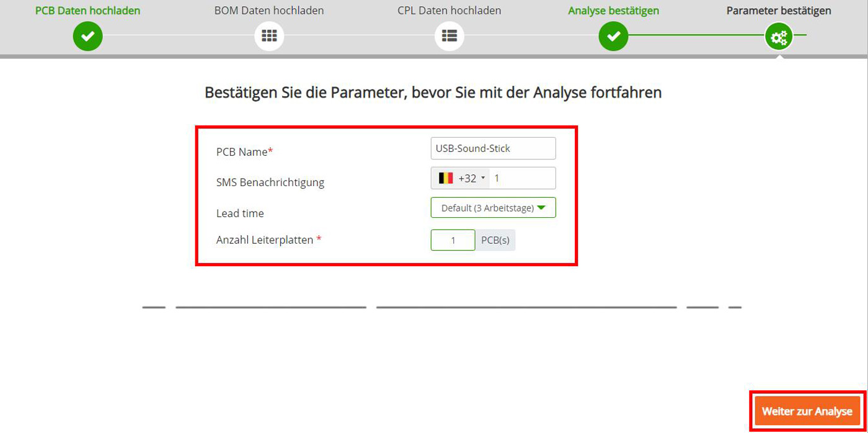Click the SMS Benachrichtigung label
The width and height of the screenshot is (868, 433).
pos(270,182)
